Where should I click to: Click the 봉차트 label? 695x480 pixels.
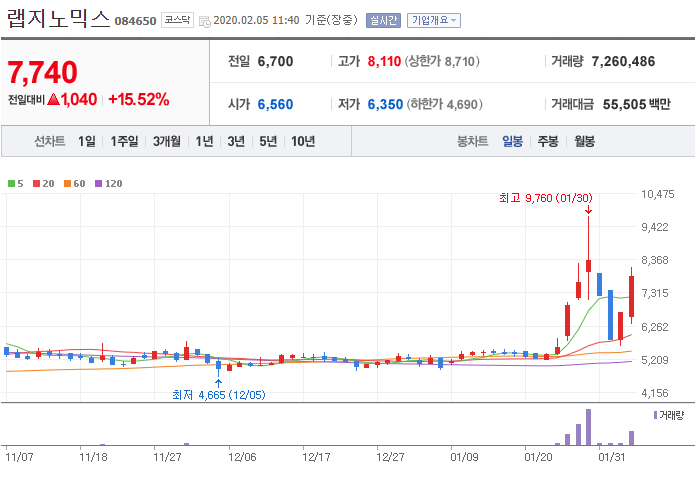click(x=472, y=141)
